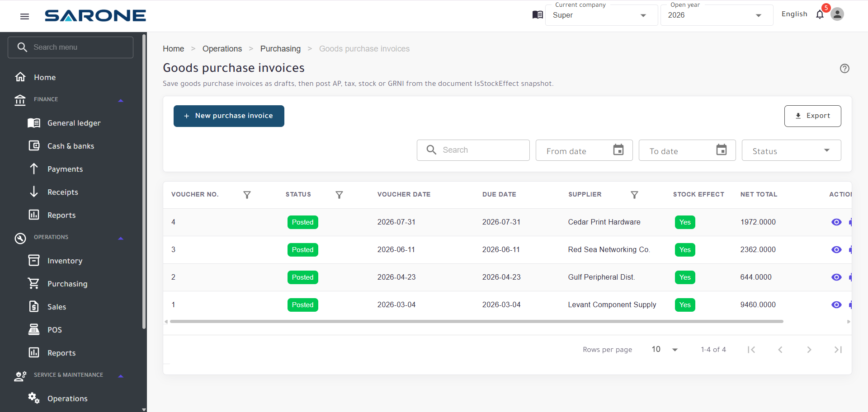Switch the language via English
Viewport: 868px width, 412px height.
(794, 14)
